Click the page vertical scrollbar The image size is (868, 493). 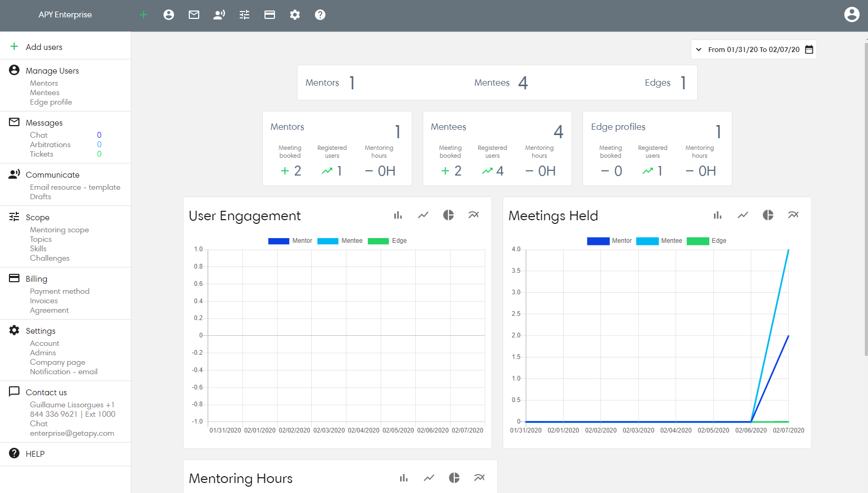865,200
